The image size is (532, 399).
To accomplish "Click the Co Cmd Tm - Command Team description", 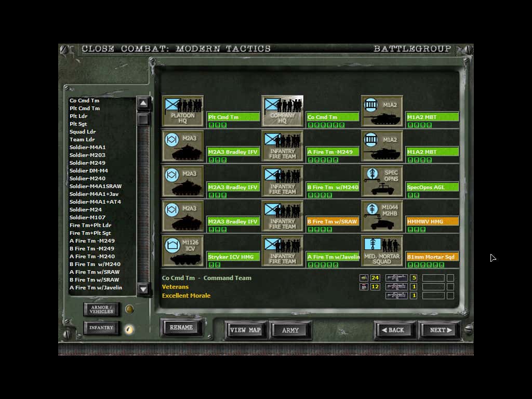I will click(207, 278).
